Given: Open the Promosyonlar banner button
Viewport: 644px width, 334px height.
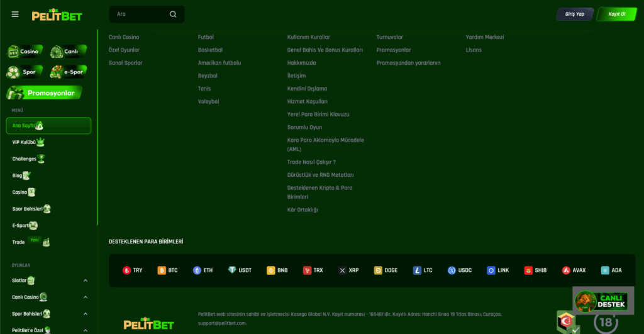Looking at the screenshot, I should pos(45,93).
